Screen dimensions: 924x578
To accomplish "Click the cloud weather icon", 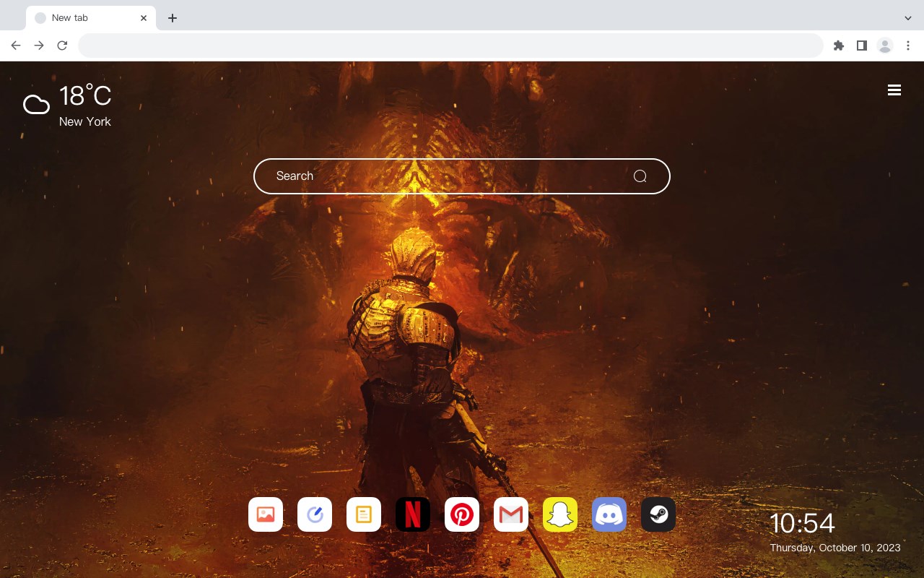I will tap(36, 105).
